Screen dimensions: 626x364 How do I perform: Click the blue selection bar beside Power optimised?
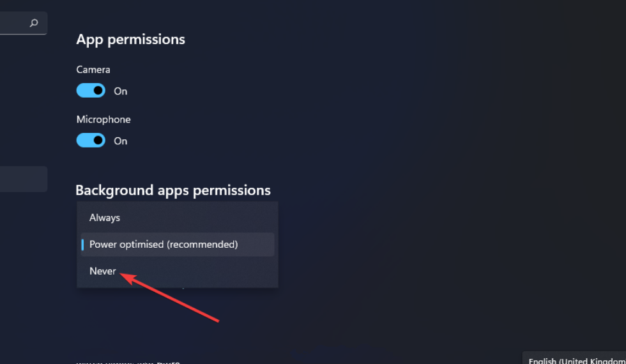[x=82, y=245]
